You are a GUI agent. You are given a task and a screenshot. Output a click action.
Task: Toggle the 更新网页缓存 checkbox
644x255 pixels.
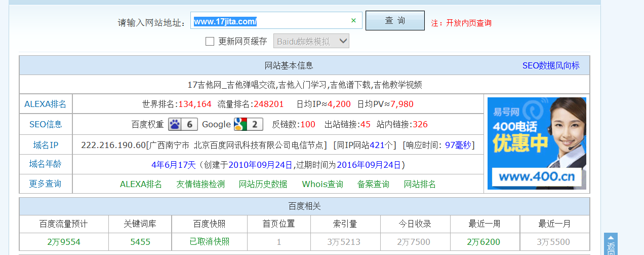[210, 42]
